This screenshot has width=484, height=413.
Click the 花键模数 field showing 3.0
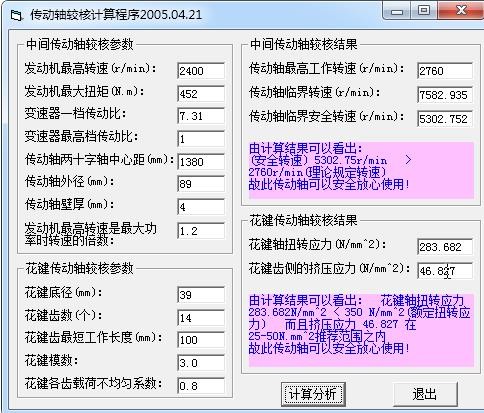(x=201, y=363)
